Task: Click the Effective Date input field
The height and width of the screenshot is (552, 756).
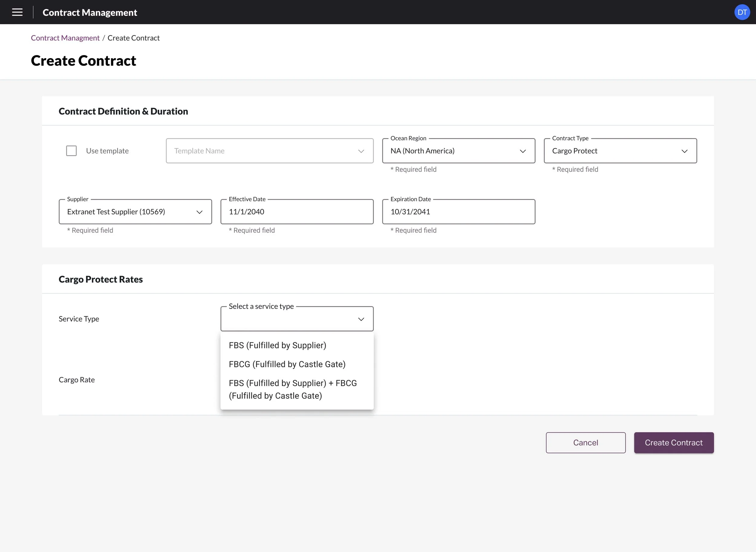Action: coord(297,212)
